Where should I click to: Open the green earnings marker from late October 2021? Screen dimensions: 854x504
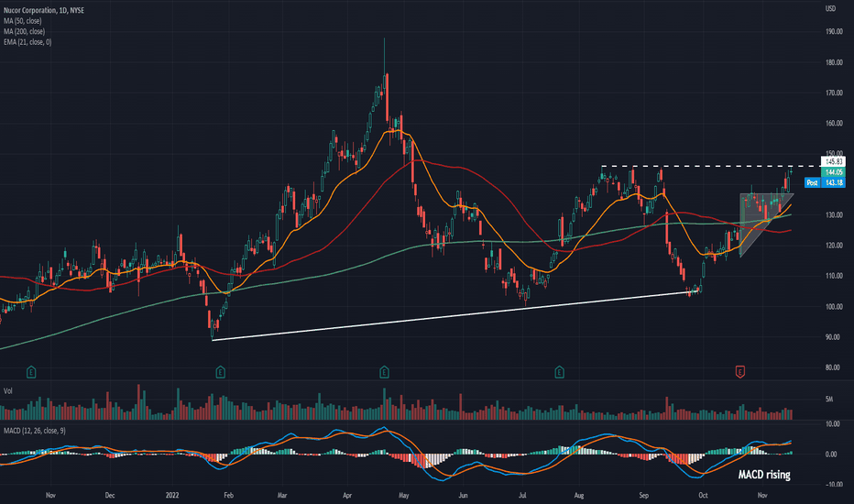(31, 373)
